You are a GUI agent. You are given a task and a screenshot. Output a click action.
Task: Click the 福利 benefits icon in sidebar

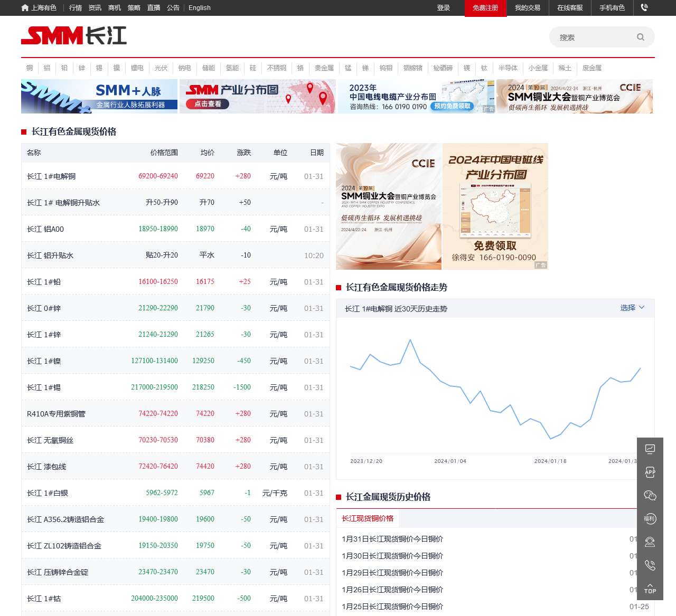tap(650, 519)
